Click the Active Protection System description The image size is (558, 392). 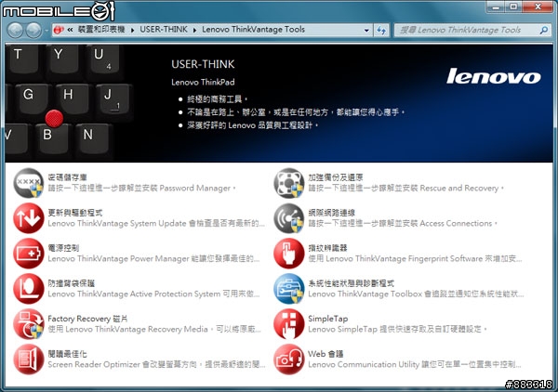(x=153, y=294)
